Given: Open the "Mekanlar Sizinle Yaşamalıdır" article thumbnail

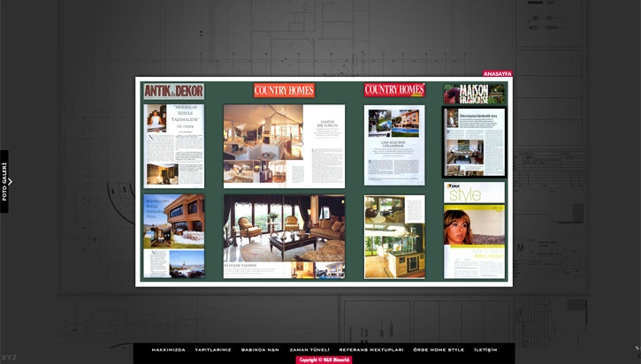Looking at the screenshot, I should pyautogui.click(x=174, y=146).
